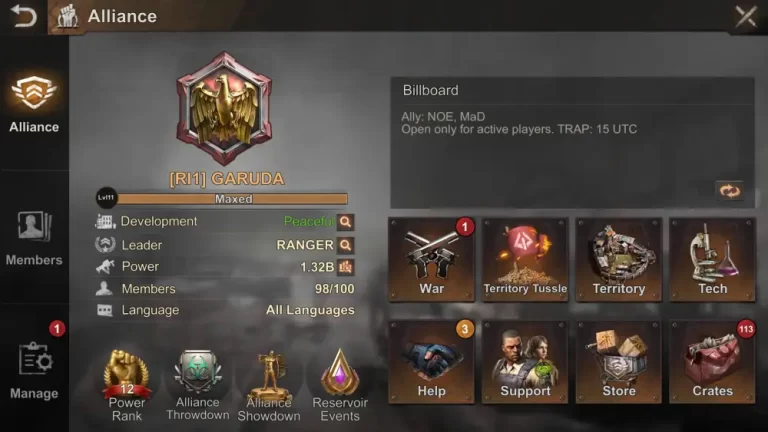Click the magnifier next to Peaceful development

(x=345, y=222)
